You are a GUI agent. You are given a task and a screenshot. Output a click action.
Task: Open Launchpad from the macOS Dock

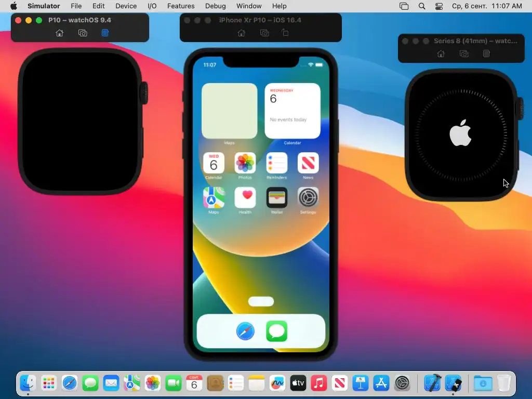click(x=49, y=383)
